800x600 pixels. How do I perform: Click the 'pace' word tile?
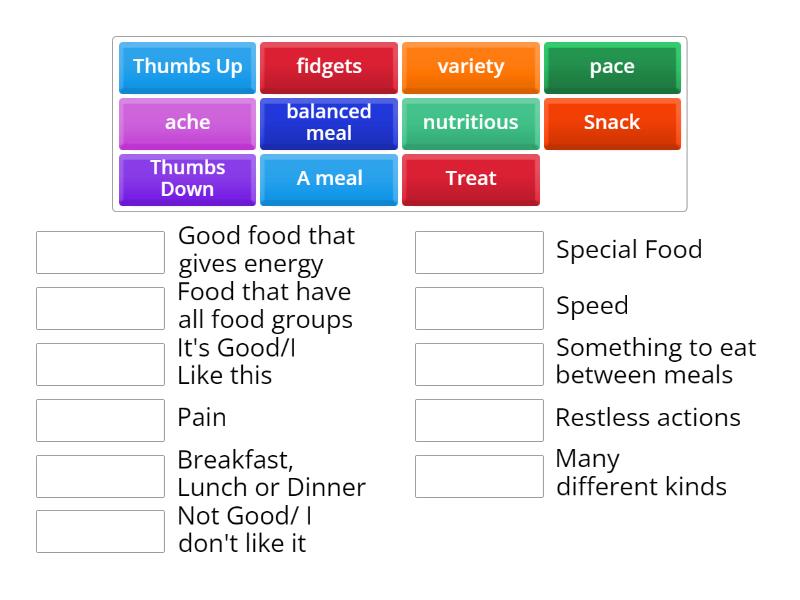[612, 67]
